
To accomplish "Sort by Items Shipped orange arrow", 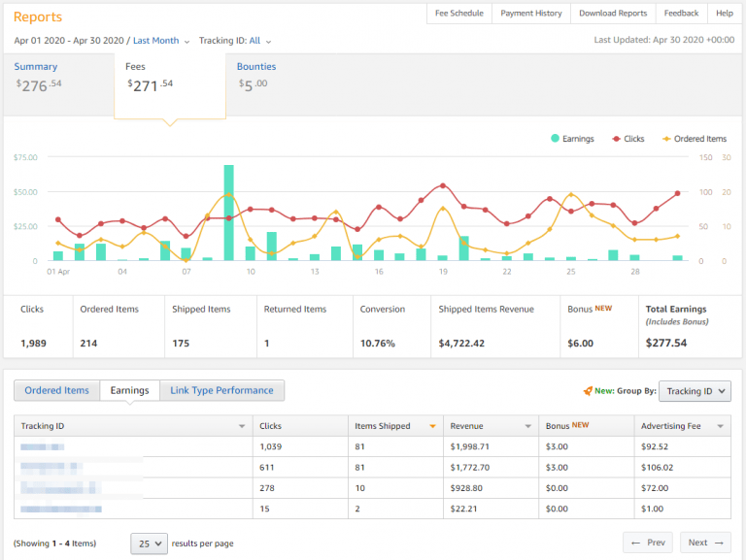I will 432,426.
